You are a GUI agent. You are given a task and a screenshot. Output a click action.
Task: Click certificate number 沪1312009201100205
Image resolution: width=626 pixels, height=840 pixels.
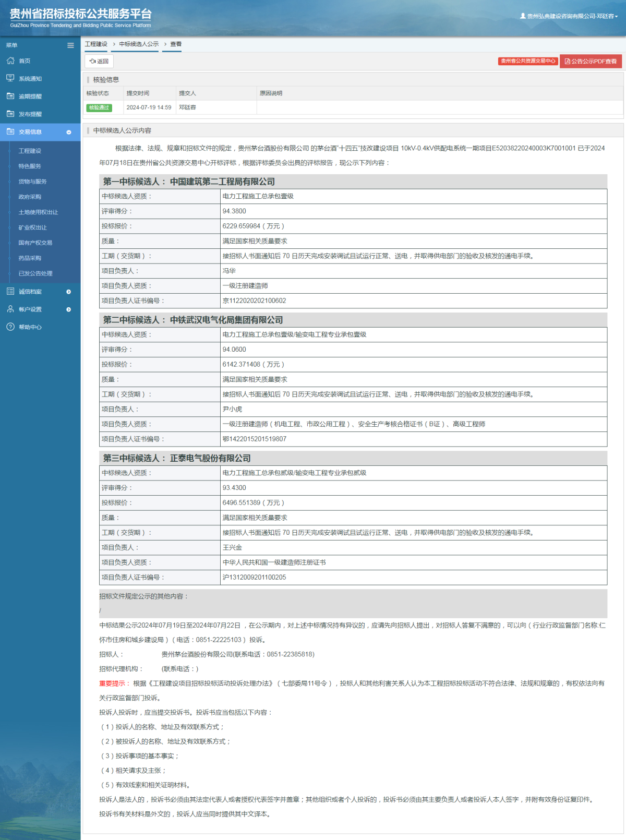point(254,577)
